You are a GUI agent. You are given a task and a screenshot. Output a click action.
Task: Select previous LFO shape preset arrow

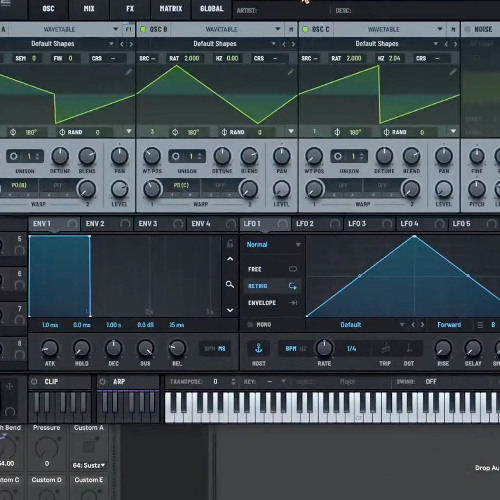413,325
